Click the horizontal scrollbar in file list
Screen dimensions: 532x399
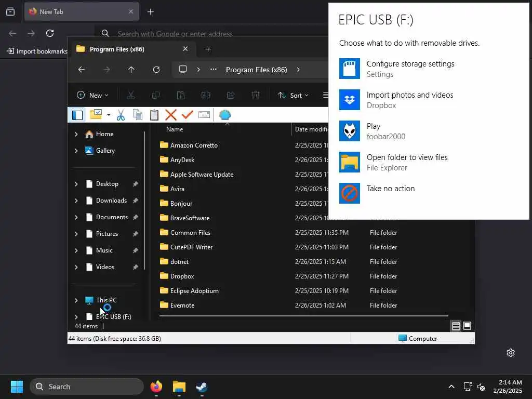(303, 316)
